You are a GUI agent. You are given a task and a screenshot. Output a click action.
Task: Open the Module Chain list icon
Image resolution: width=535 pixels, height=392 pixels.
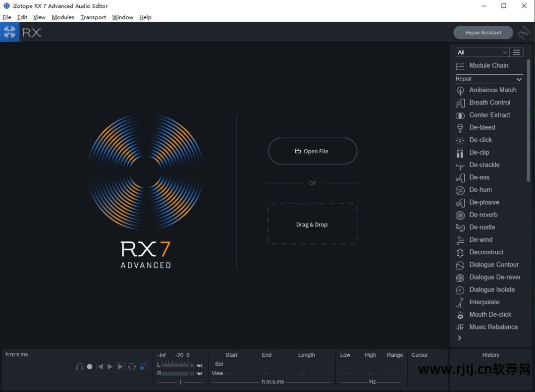pos(460,66)
